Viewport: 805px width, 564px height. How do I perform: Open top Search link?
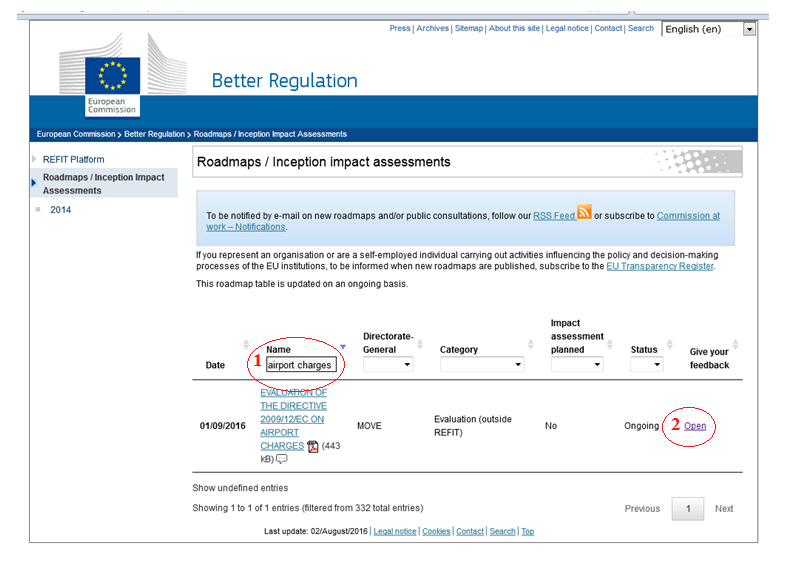[641, 28]
